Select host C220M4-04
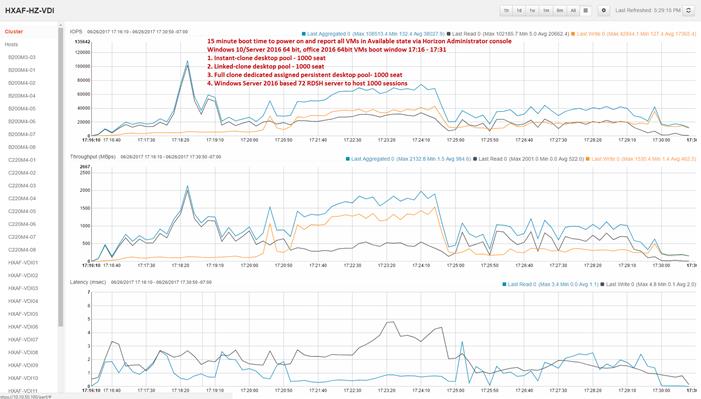 pos(22,198)
